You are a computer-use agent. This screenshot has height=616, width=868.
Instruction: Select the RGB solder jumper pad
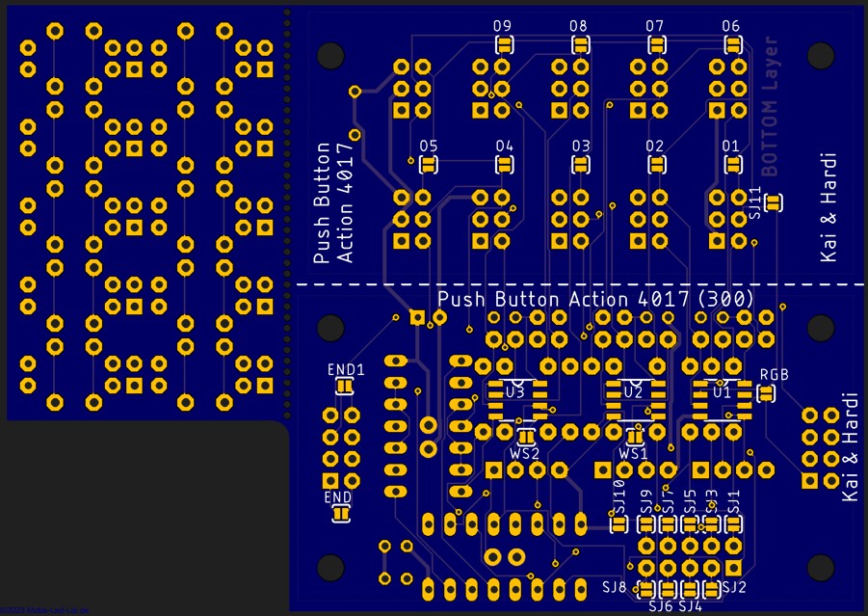pos(766,393)
